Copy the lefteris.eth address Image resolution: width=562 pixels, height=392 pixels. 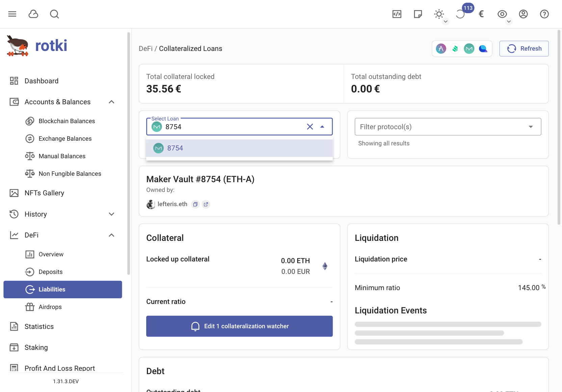(x=195, y=204)
